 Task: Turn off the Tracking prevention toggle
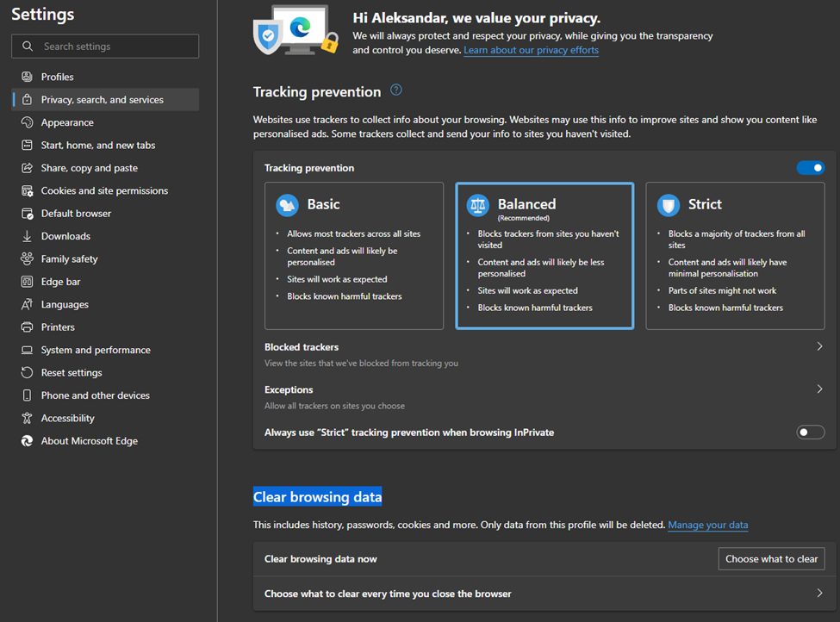(x=811, y=168)
